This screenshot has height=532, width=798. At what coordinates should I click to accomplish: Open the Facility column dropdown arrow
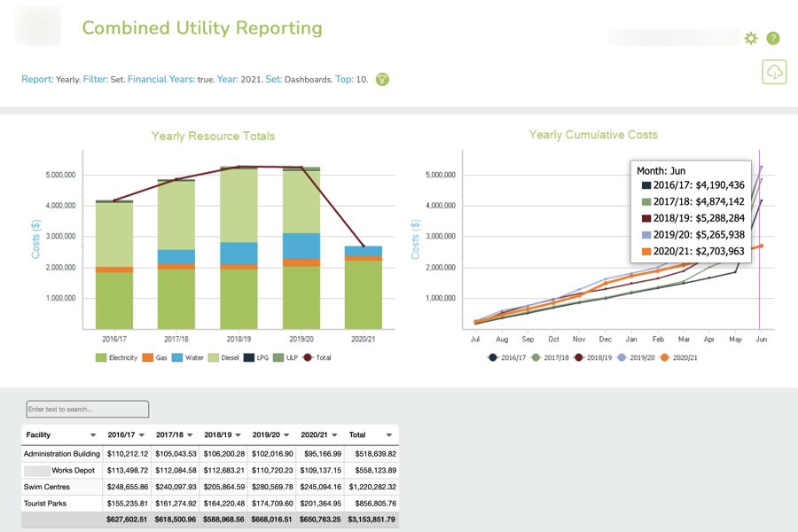93,435
